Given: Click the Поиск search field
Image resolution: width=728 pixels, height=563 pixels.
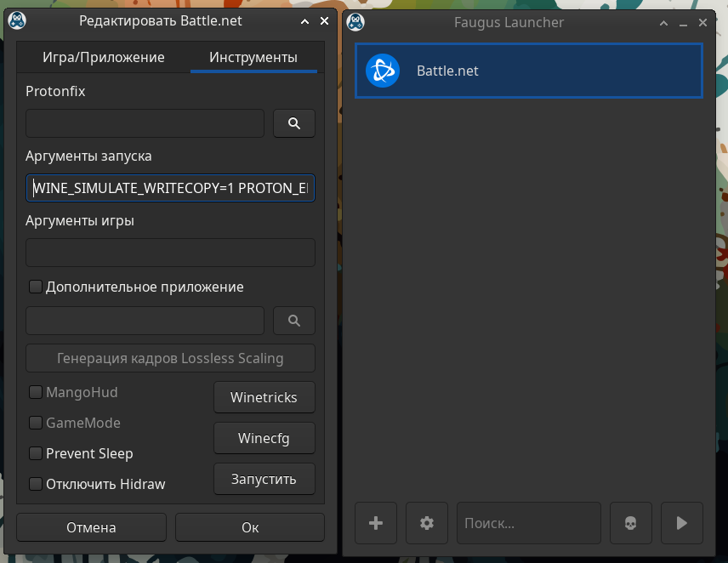Looking at the screenshot, I should point(528,523).
